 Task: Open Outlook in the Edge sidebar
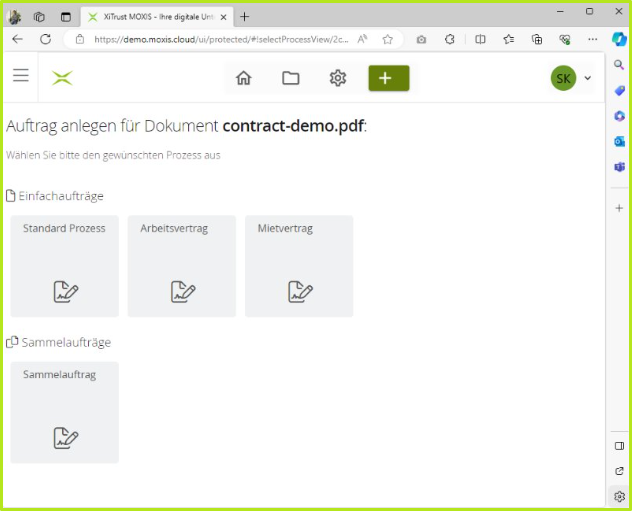coord(619,141)
